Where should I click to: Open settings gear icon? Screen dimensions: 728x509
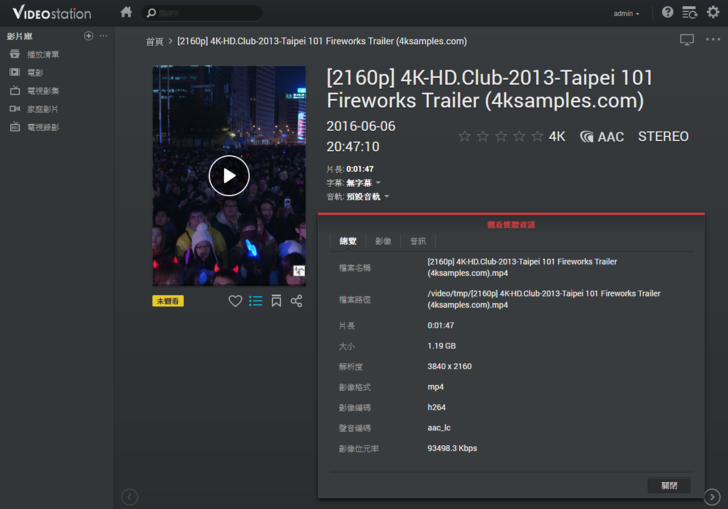click(x=713, y=12)
